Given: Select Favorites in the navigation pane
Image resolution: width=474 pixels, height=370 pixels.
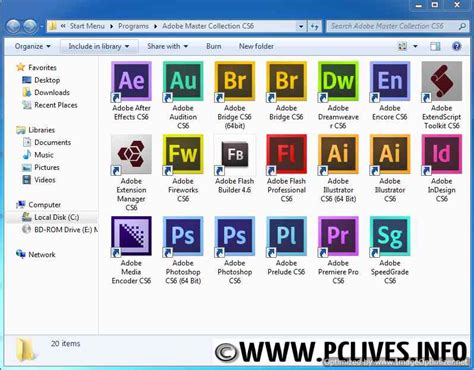Looking at the screenshot, I should click(36, 67).
